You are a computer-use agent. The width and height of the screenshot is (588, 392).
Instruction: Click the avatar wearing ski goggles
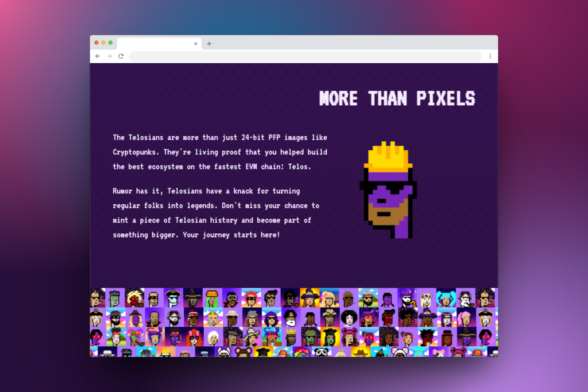(x=232, y=298)
